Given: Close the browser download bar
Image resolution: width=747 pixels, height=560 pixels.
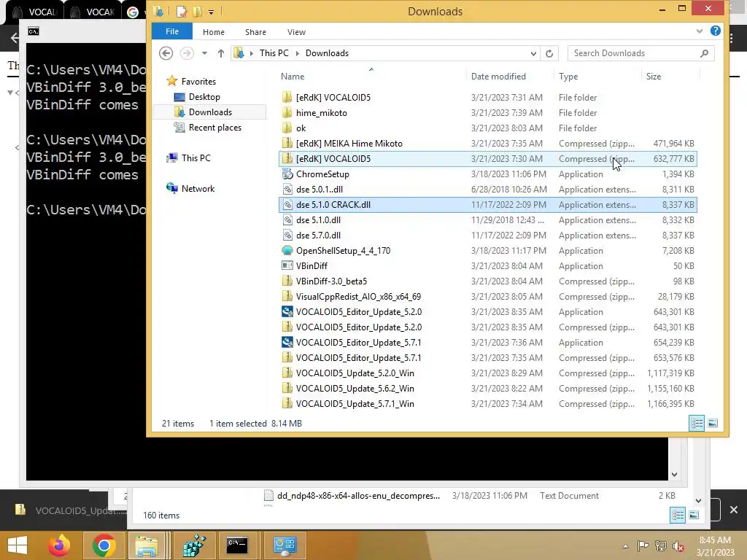Looking at the screenshot, I should (x=734, y=510).
